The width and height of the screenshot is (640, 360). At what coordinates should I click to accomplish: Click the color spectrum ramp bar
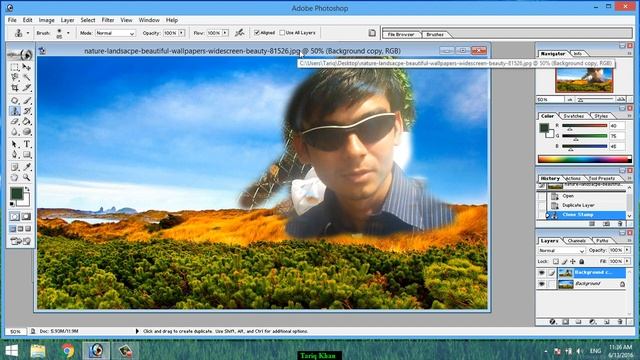click(584, 159)
